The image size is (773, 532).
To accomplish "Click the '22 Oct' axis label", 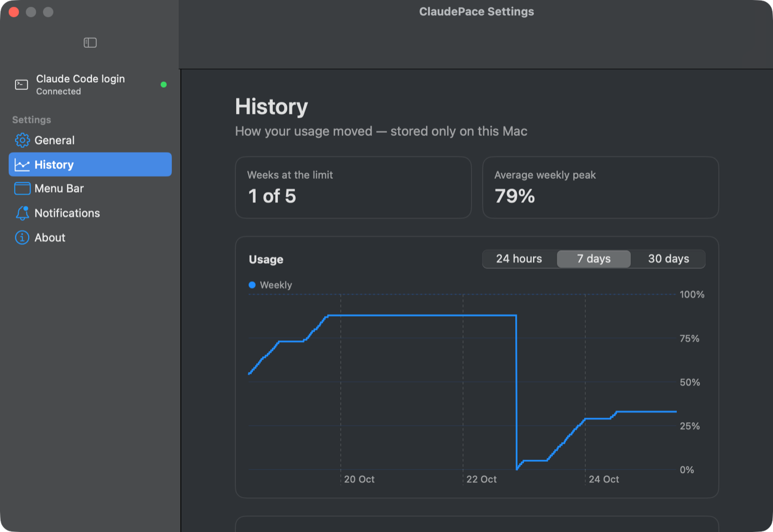I will click(481, 480).
